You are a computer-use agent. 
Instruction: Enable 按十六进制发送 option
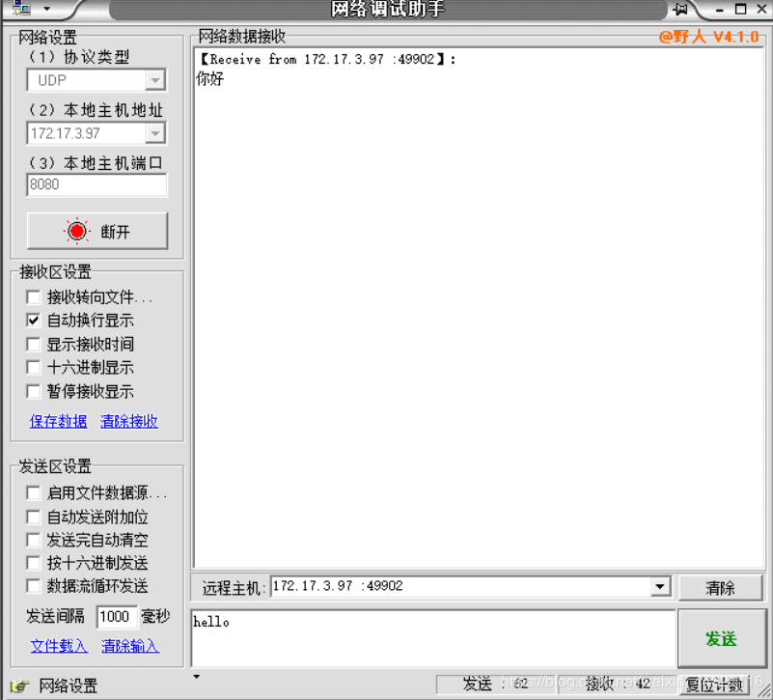pyautogui.click(x=33, y=562)
